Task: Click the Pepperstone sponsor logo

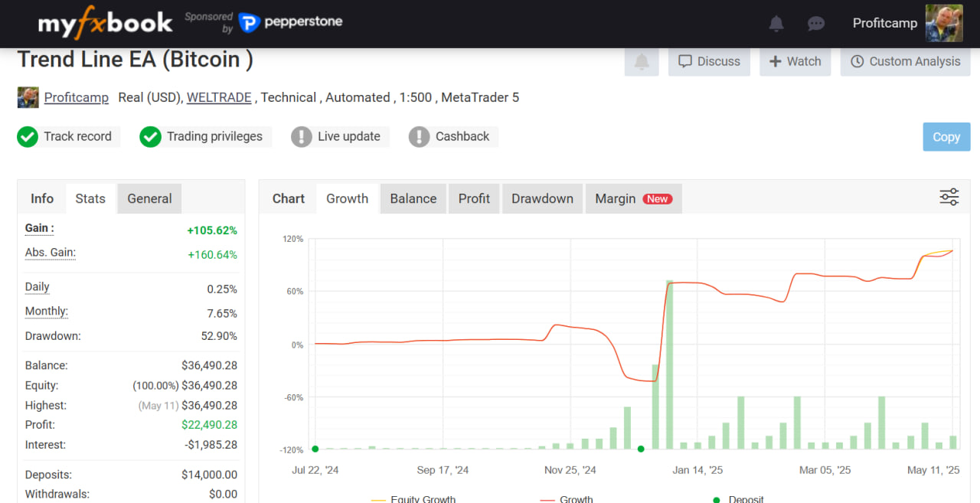Action: coord(291,23)
